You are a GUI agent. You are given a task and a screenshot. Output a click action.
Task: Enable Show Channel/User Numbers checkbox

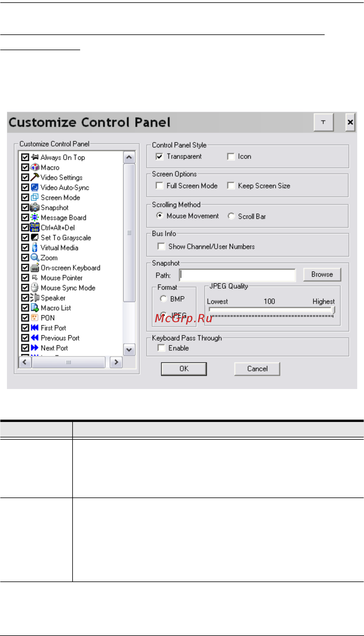(x=161, y=246)
